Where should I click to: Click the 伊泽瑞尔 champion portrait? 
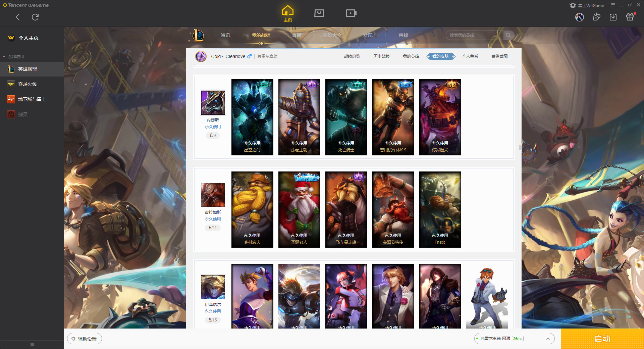(213, 287)
